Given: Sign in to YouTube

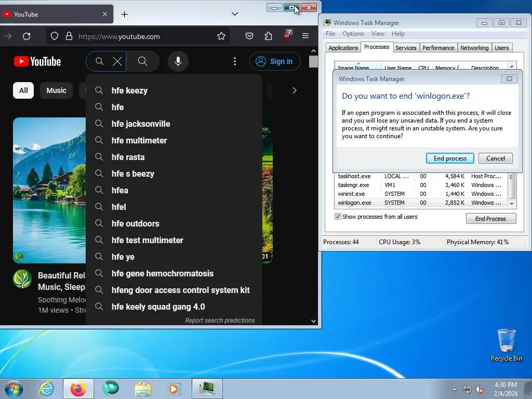Looking at the screenshot, I should (x=275, y=61).
